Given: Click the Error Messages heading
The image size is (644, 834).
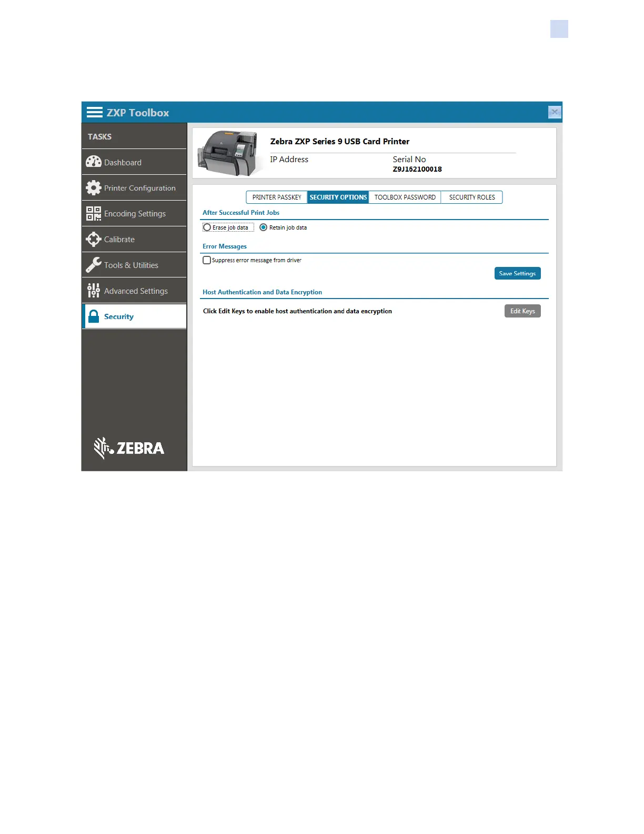Looking at the screenshot, I should click(x=225, y=246).
